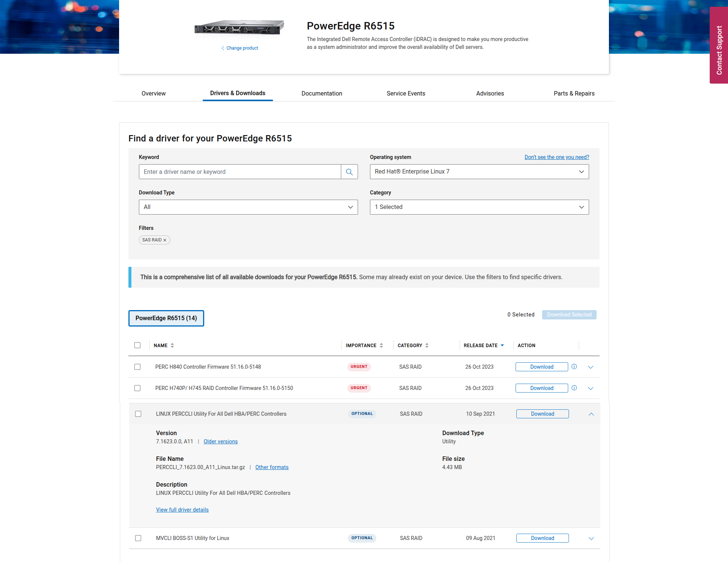Open the Documentation tab

click(322, 93)
